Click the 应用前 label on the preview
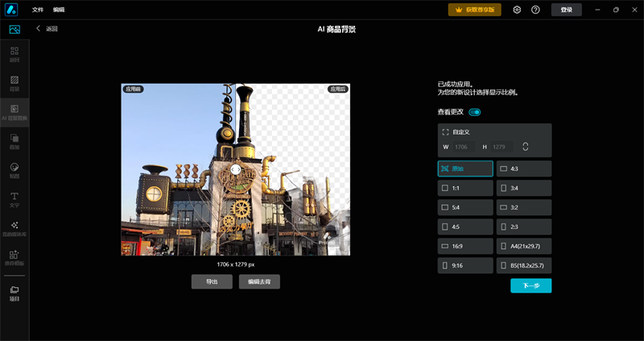 coord(133,89)
